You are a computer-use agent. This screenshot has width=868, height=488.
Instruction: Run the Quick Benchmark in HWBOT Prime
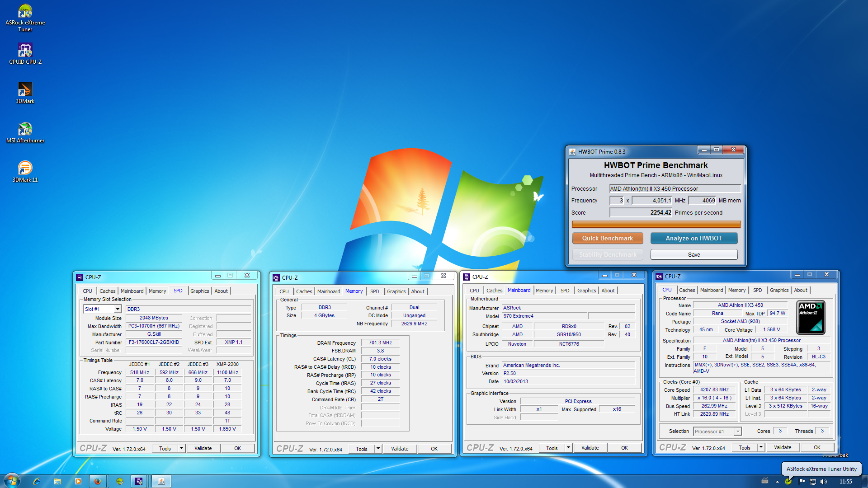pyautogui.click(x=607, y=238)
